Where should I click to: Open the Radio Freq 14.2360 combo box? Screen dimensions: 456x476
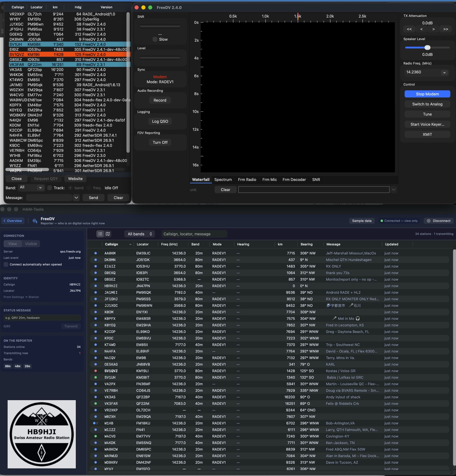[427, 72]
